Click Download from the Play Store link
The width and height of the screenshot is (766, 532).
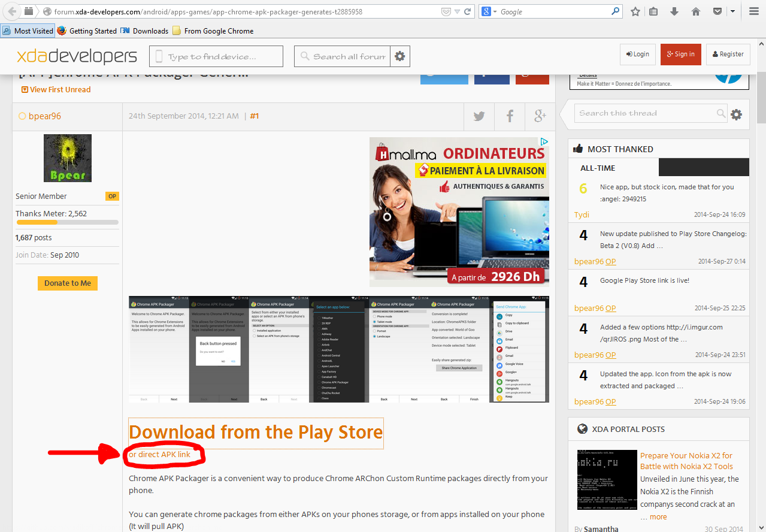click(x=256, y=432)
